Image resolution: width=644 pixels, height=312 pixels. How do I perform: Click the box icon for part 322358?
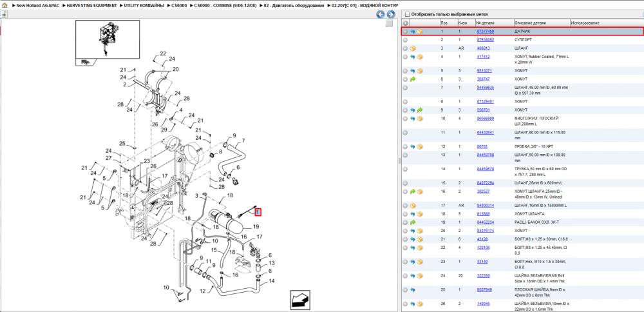[420, 275]
